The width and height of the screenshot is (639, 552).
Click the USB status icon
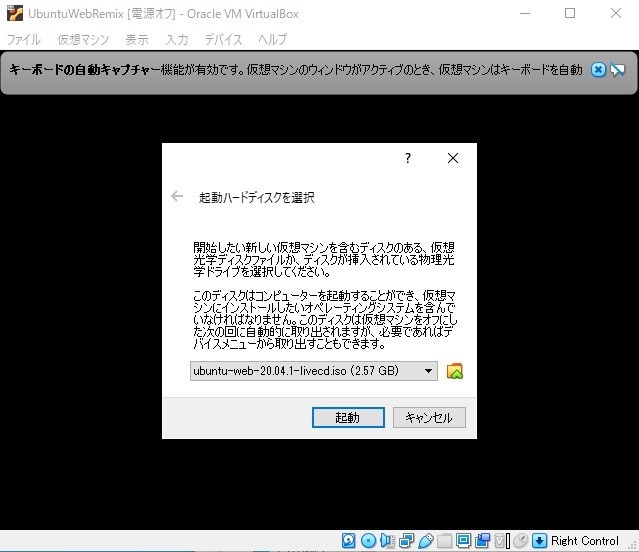point(425,541)
